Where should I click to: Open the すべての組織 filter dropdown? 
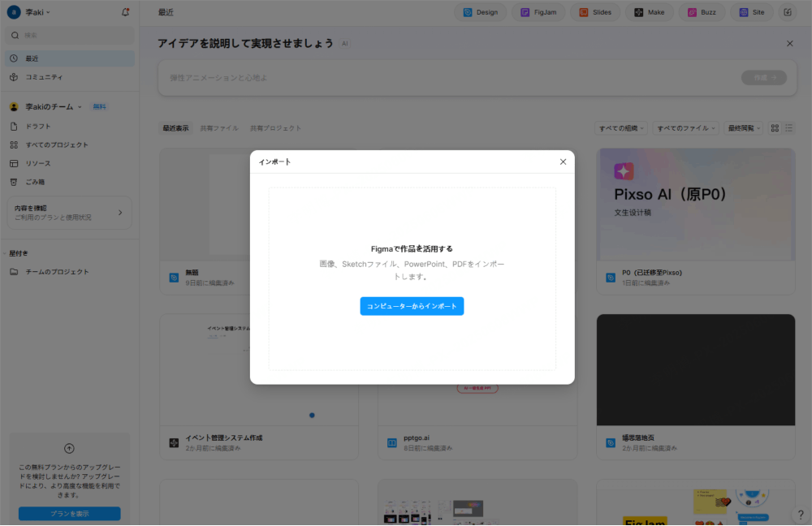point(621,128)
